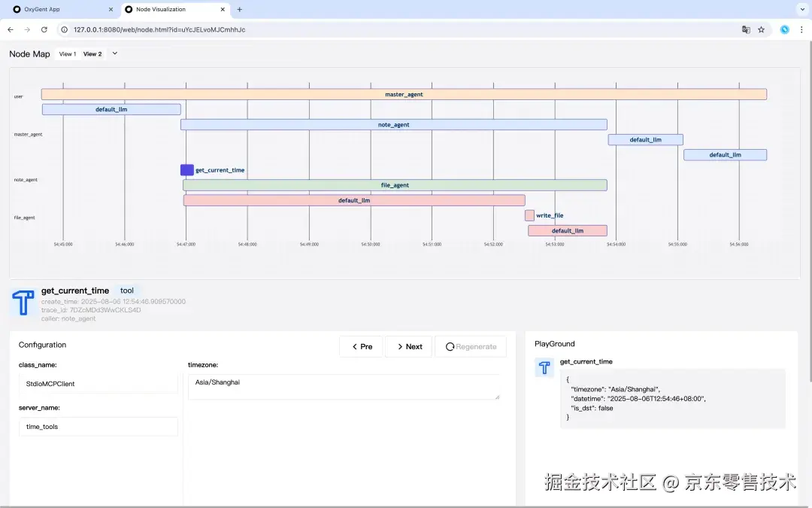Open the blue browser extension icon
This screenshot has height=508, width=812.
[x=784, y=29]
